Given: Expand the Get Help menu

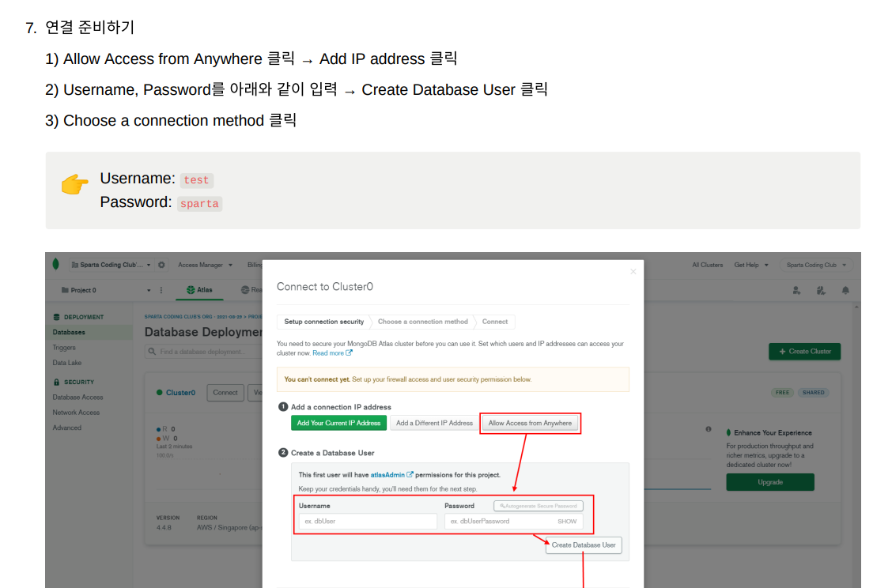Looking at the screenshot, I should [x=751, y=265].
